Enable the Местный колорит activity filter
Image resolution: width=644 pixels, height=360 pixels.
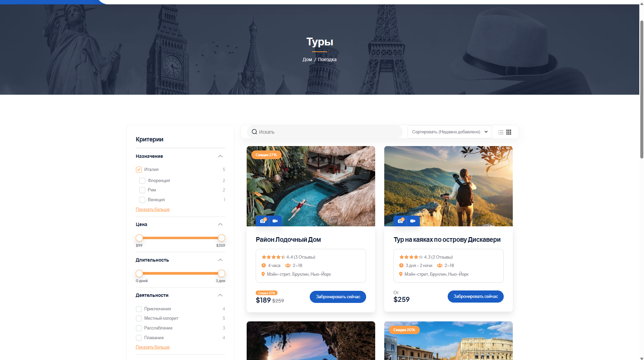[x=139, y=318]
